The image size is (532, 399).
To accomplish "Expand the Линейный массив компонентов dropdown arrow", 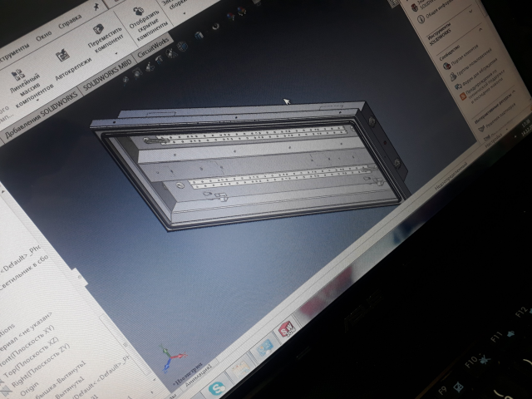I will [x=37, y=100].
